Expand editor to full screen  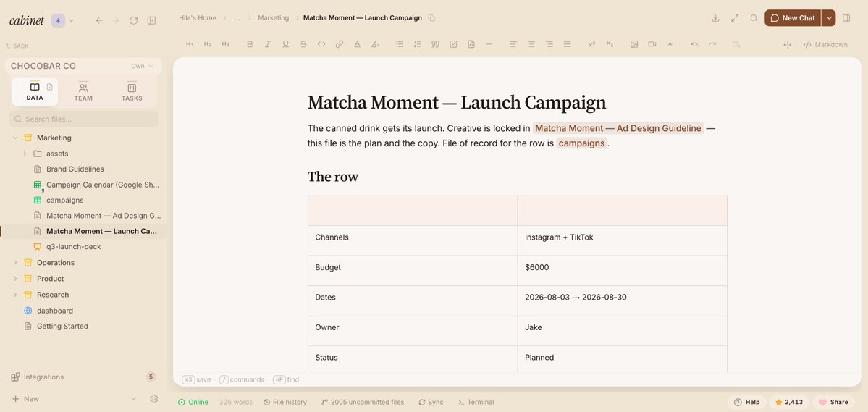click(735, 17)
